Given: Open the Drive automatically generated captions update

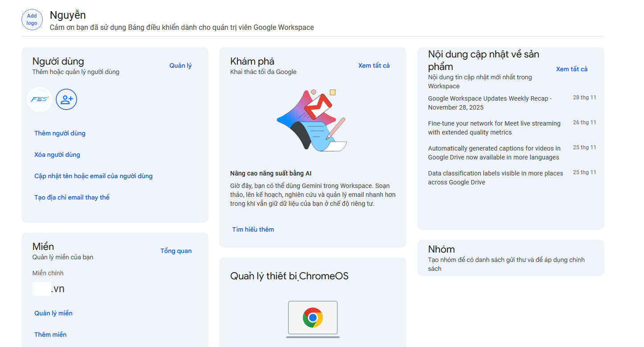Looking at the screenshot, I should click(494, 153).
